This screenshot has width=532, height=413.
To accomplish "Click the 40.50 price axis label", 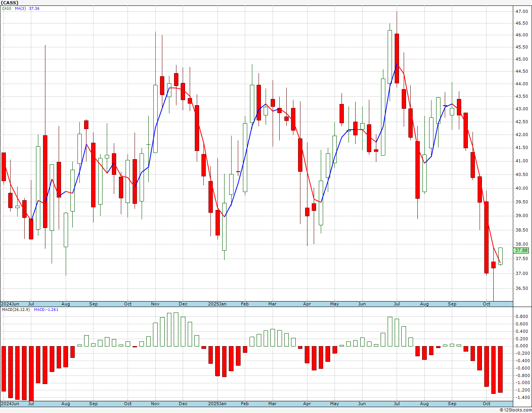I will pyautogui.click(x=521, y=174).
